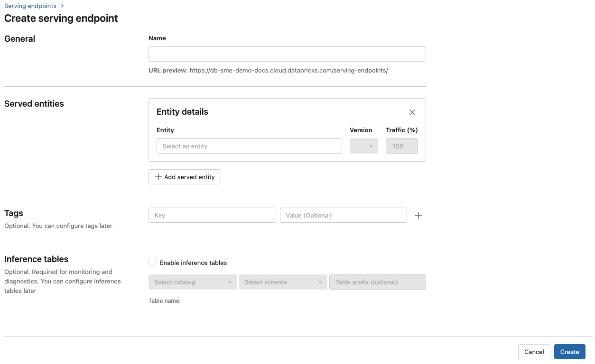Screen dimensions: 595x364
Task: Click the Create button
Action: click(x=569, y=352)
